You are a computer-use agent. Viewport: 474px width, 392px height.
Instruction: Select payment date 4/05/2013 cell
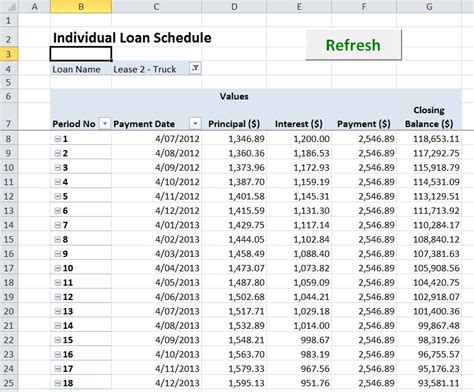coord(156,283)
